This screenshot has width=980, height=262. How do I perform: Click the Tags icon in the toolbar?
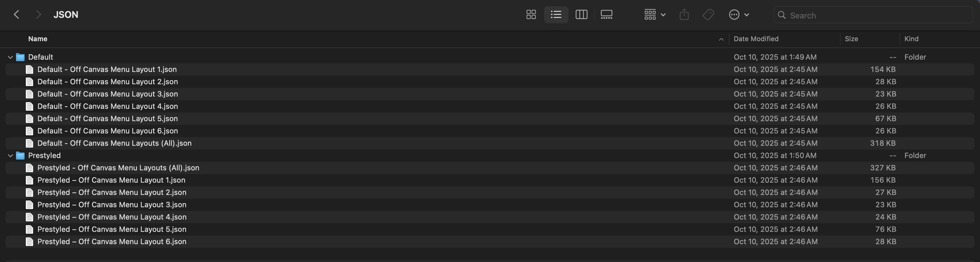[x=708, y=14]
